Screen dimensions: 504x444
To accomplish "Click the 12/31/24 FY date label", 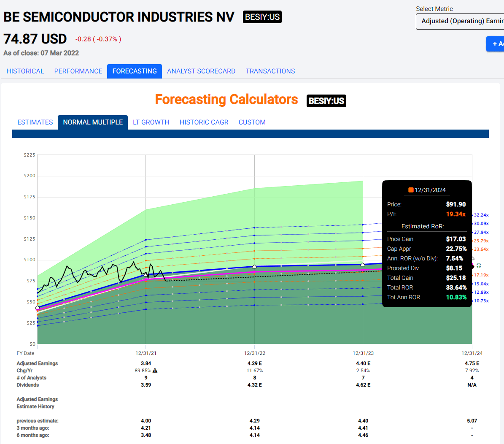I will point(472,353).
